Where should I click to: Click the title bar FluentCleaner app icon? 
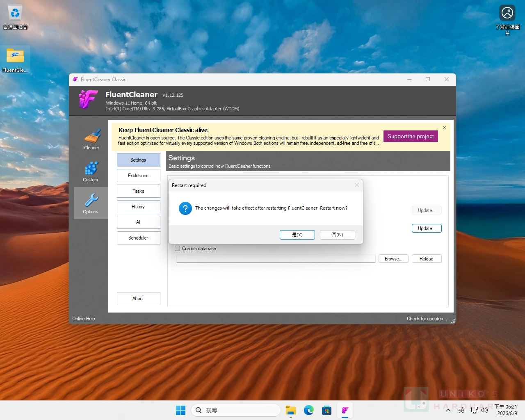tap(75, 80)
